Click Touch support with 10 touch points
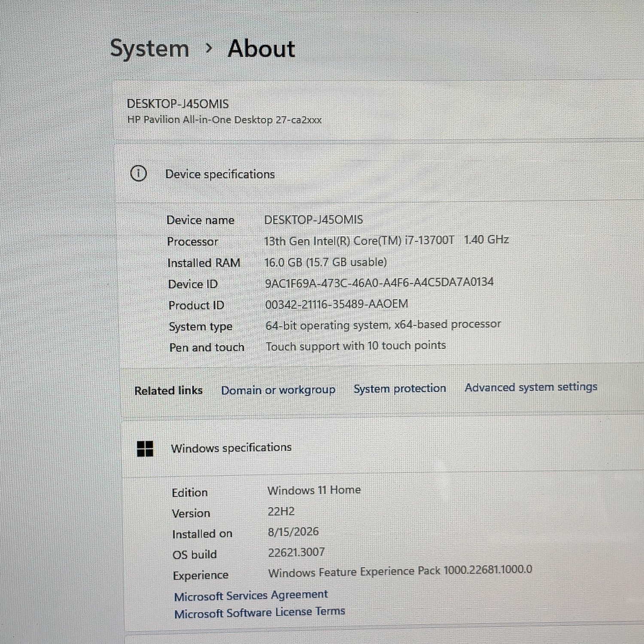 (x=356, y=346)
